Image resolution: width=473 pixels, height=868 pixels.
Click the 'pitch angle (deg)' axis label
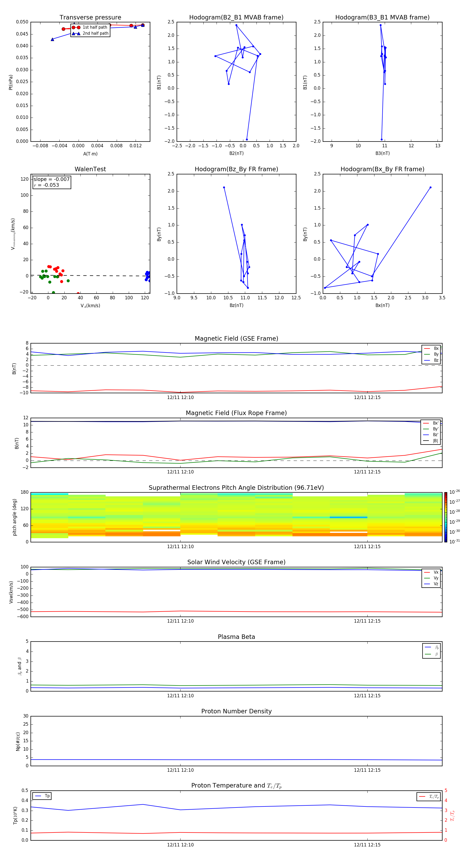pos(14,517)
